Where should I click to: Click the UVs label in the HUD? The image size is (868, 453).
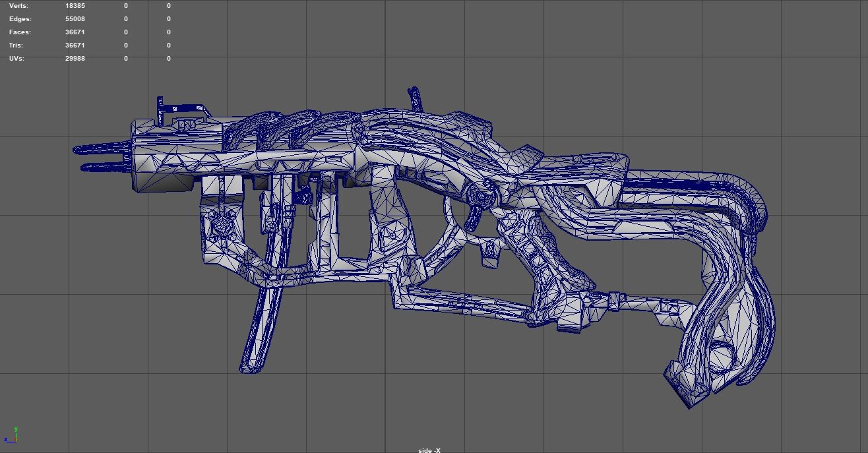pyautogui.click(x=17, y=58)
